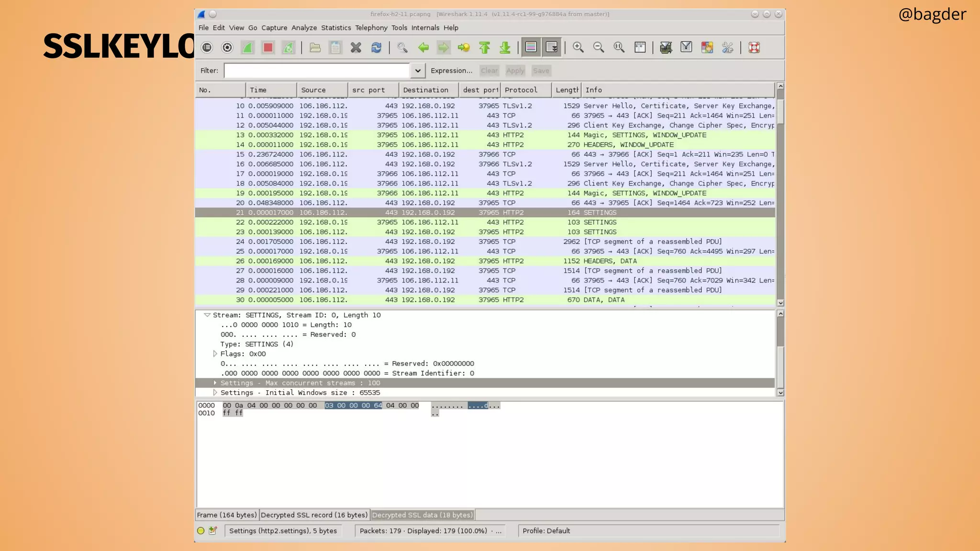The width and height of the screenshot is (980, 551).
Task: Open the capture interfaces list icon
Action: coord(207,47)
